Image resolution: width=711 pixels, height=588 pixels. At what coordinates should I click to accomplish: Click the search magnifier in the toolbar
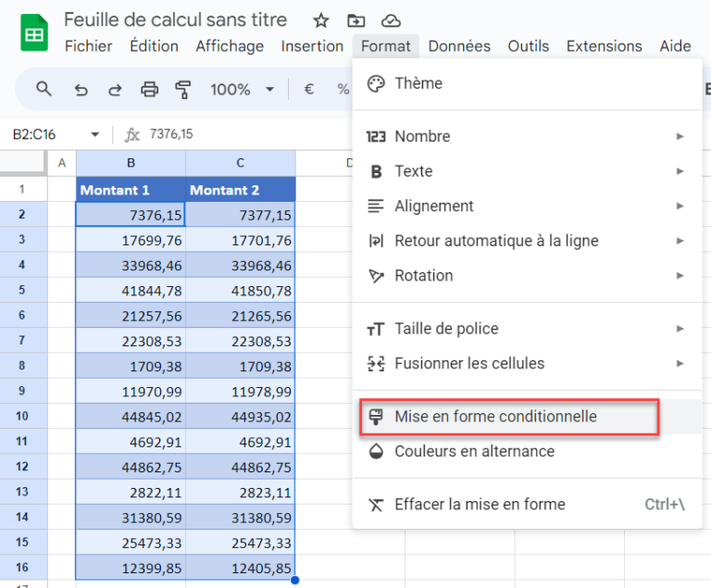pyautogui.click(x=44, y=89)
